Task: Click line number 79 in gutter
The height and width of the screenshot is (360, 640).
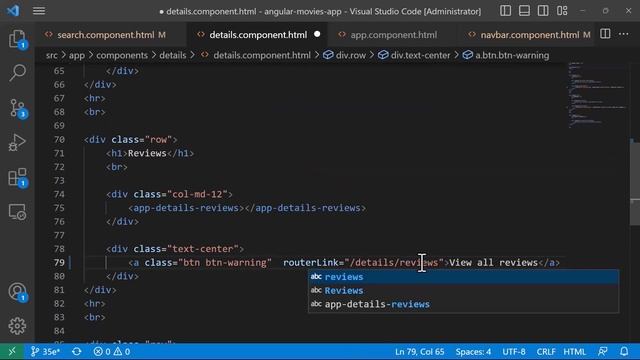Action: (59, 262)
